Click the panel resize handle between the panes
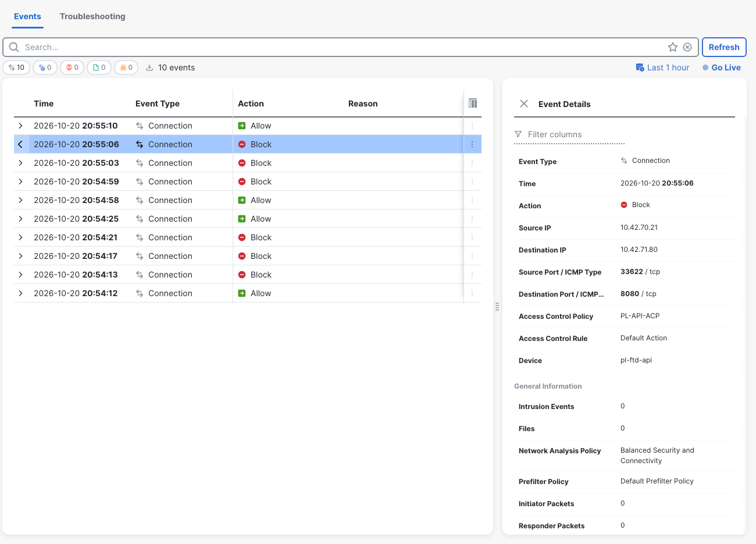This screenshot has height=544, width=756. coord(497,307)
